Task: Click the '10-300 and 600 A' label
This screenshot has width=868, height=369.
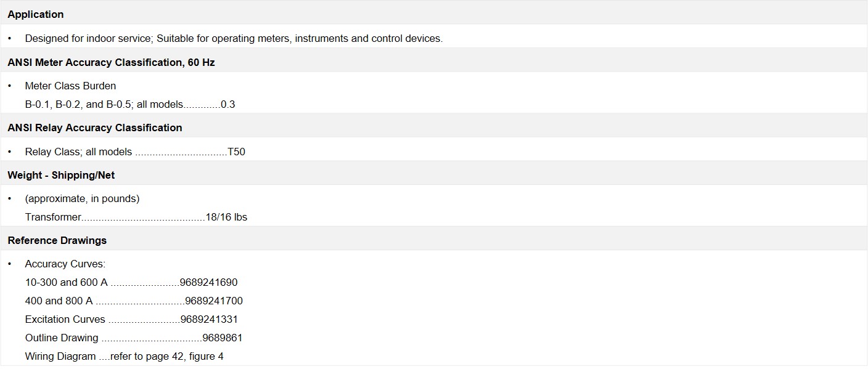Action: 67,283
